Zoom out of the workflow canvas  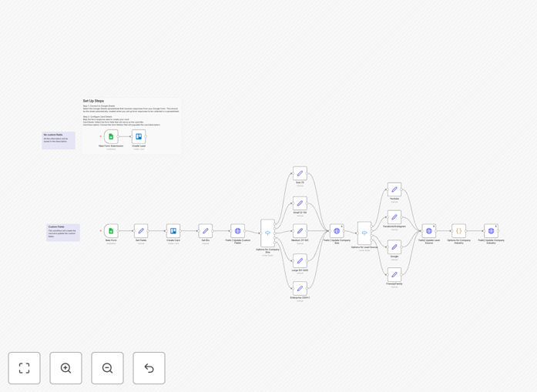[x=107, y=368]
